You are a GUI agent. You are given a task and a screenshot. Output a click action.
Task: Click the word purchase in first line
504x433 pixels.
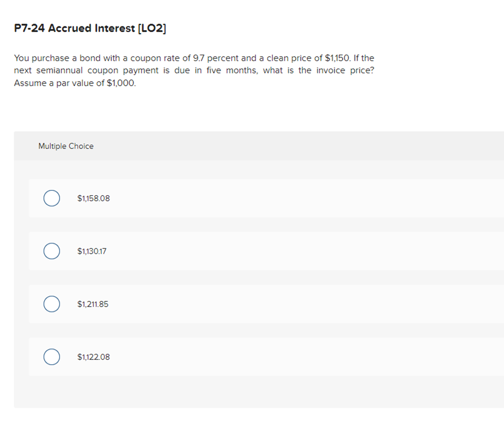[50, 58]
